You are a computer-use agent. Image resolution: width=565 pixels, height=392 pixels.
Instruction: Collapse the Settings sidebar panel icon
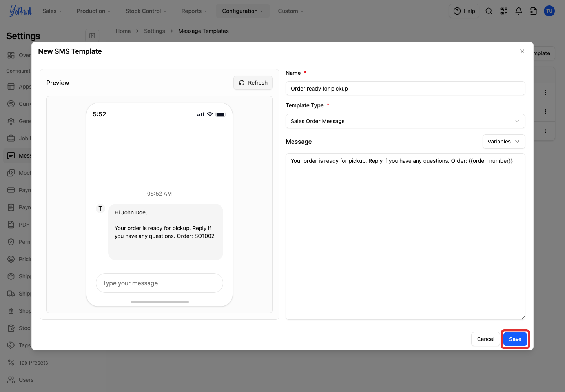click(92, 36)
